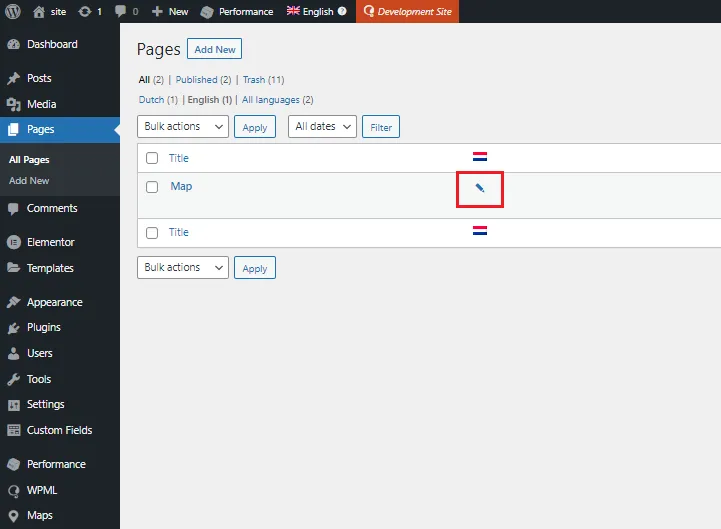This screenshot has height=529, width=721.
Task: Click the Filter button
Action: click(x=381, y=127)
